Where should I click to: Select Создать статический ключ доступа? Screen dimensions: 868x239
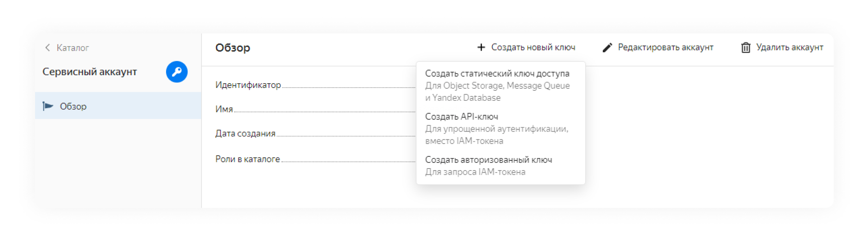click(x=497, y=74)
